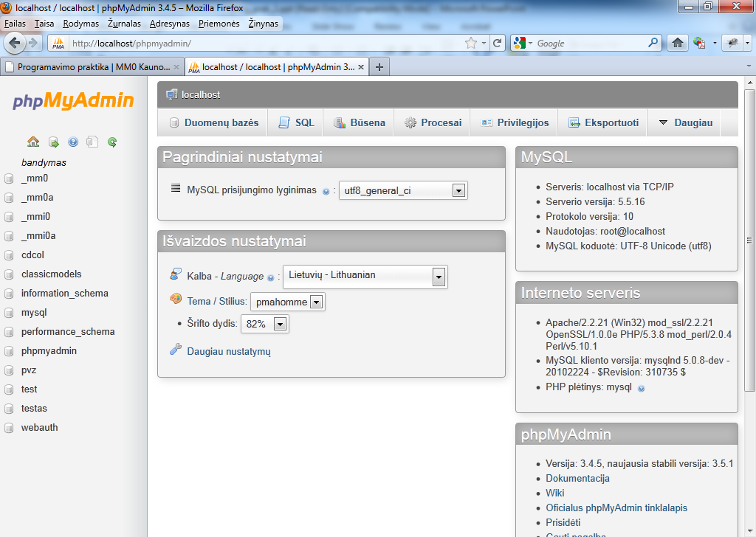Image resolution: width=756 pixels, height=537 pixels.
Task: Click the log out icon in sidebar
Action: click(x=53, y=142)
